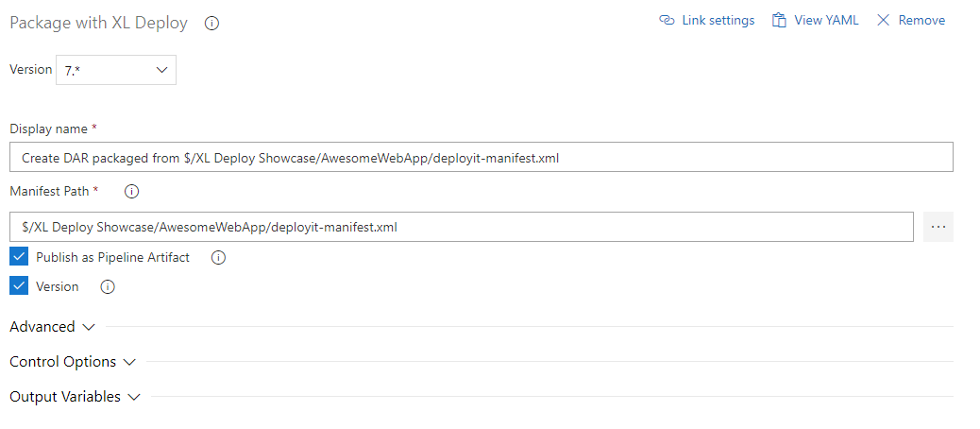Image resolution: width=980 pixels, height=429 pixels.
Task: Expand the Output Variables section
Action: (x=75, y=397)
